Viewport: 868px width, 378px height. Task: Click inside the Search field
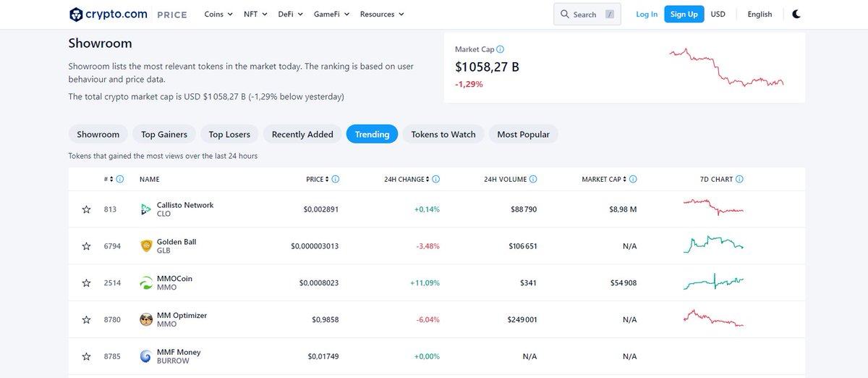[587, 14]
